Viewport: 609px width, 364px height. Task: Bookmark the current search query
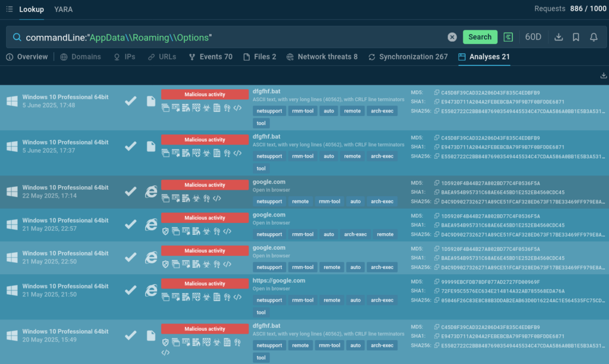(x=576, y=37)
